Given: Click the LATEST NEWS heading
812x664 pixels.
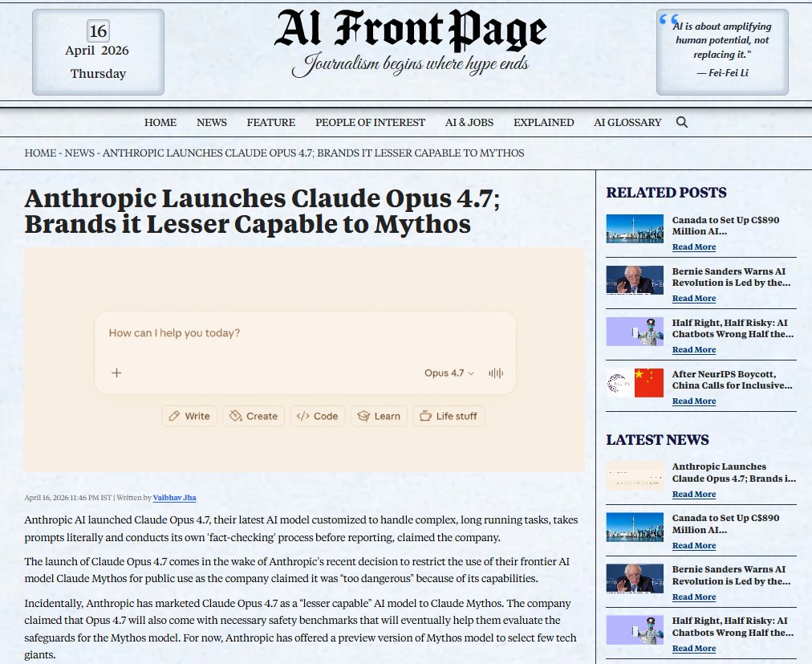Looking at the screenshot, I should (658, 439).
